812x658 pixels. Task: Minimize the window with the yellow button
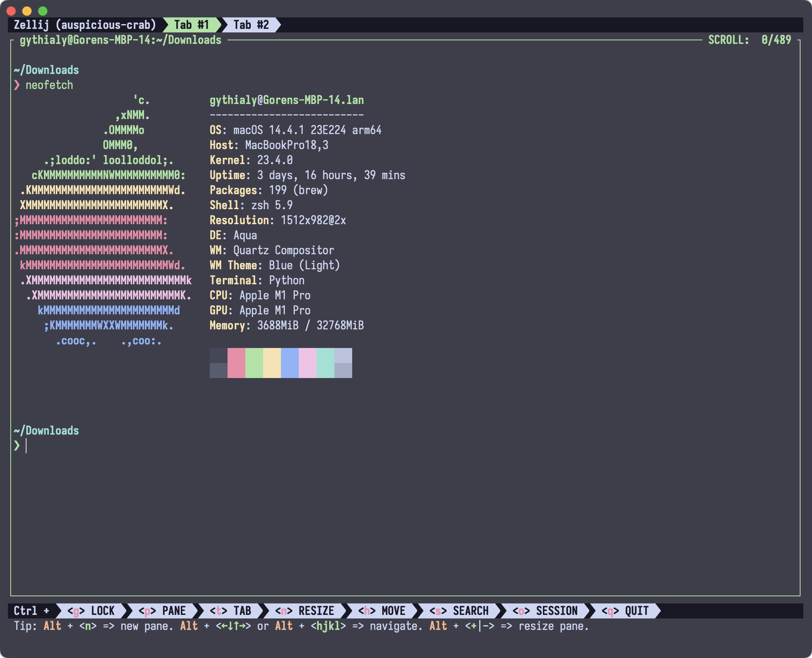point(27,11)
